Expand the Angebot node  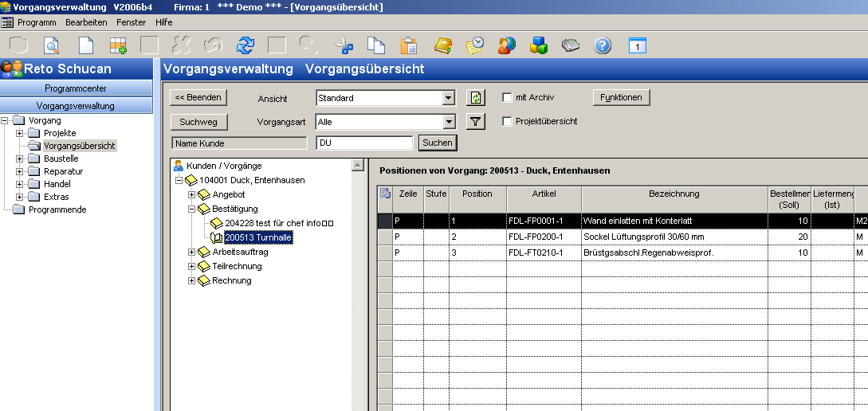click(x=191, y=194)
